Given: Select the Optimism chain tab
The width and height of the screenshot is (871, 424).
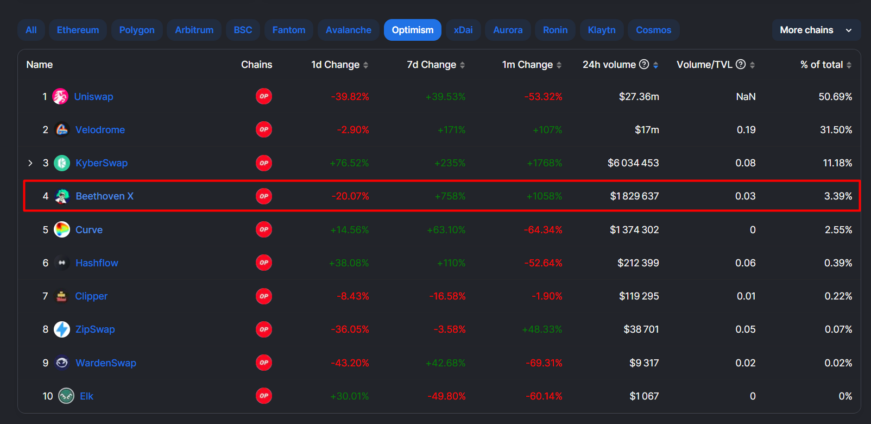Looking at the screenshot, I should point(412,30).
